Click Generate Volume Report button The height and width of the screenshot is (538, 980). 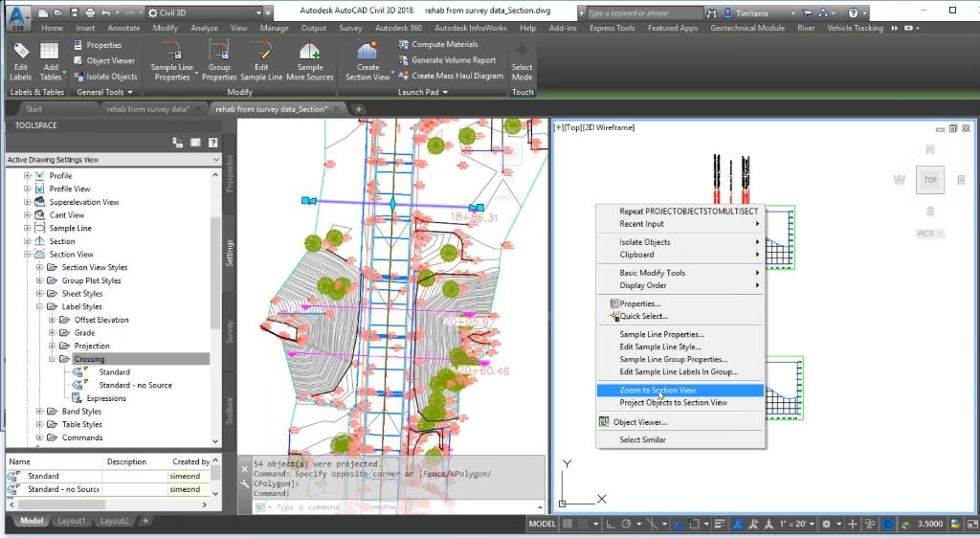453,60
